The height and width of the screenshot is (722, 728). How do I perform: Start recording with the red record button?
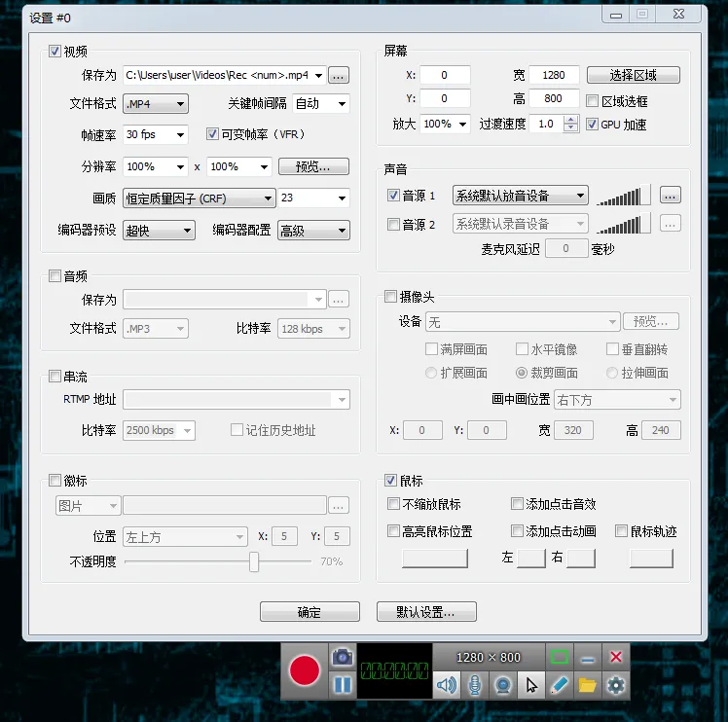pos(305,670)
